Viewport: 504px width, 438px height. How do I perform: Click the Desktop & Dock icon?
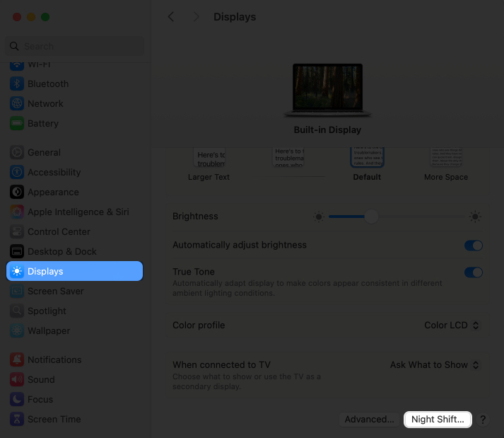(x=17, y=251)
